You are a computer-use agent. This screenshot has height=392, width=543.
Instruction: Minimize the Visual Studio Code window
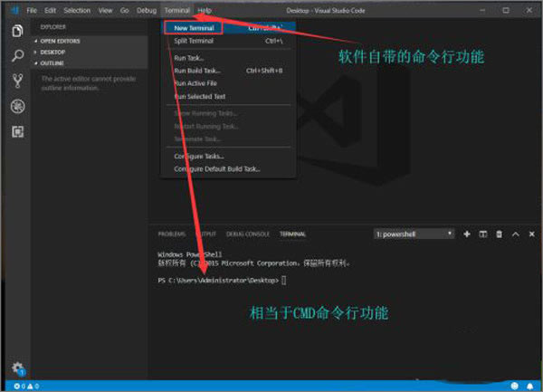click(482, 10)
